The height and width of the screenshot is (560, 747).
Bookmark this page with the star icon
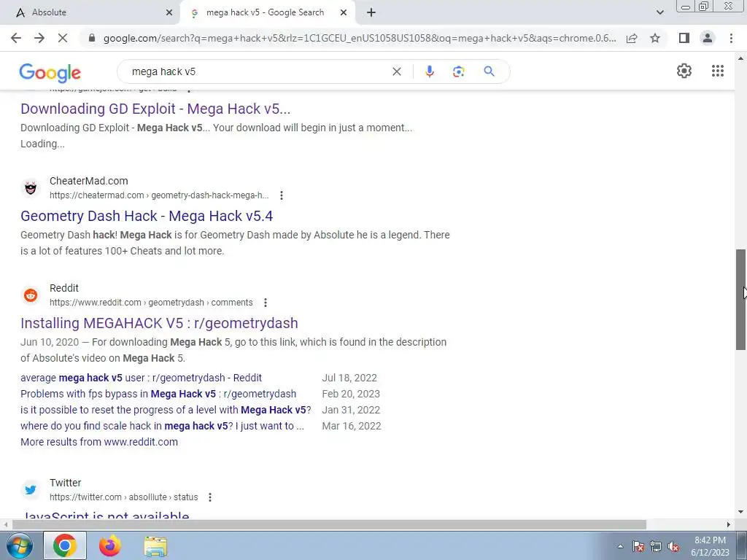[655, 38]
